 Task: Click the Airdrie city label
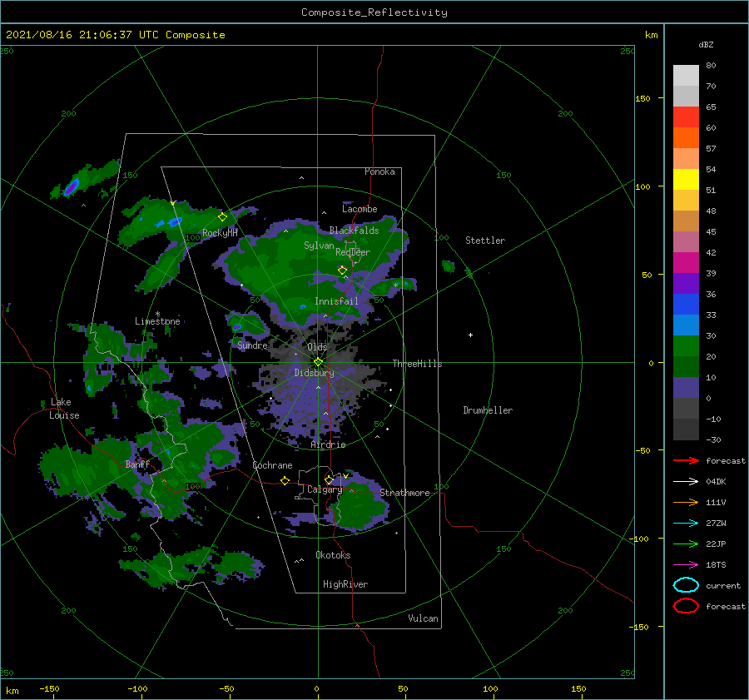coord(328,444)
